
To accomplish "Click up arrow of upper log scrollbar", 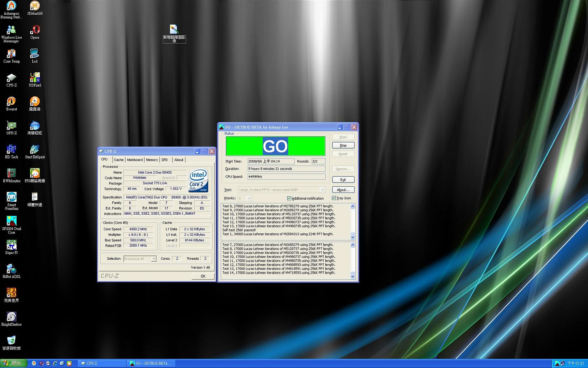I will [x=353, y=206].
